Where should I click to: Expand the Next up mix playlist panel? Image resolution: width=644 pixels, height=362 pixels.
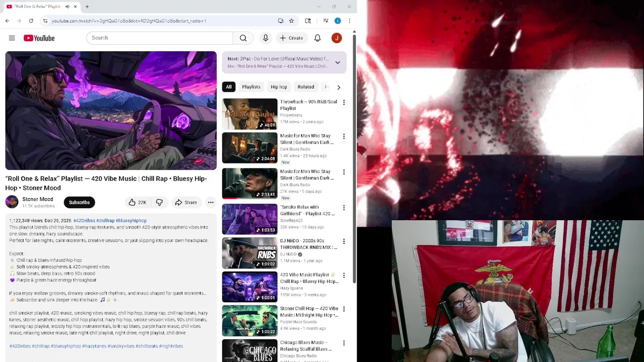click(x=338, y=62)
